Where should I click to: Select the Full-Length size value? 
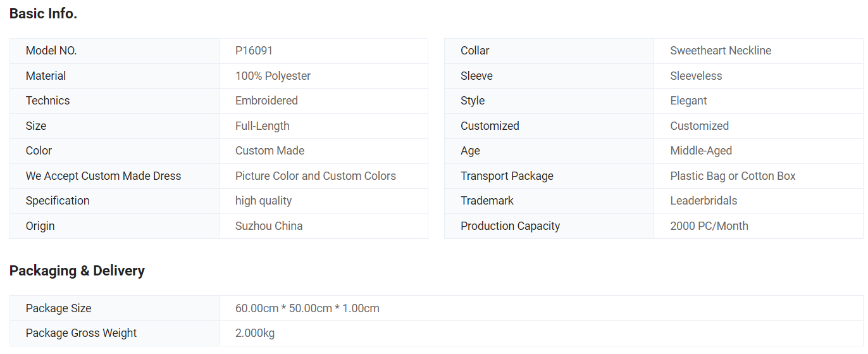coord(263,126)
